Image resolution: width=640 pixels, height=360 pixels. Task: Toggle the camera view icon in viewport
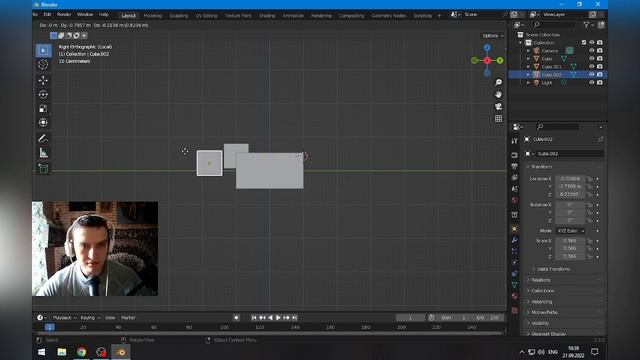[498, 107]
